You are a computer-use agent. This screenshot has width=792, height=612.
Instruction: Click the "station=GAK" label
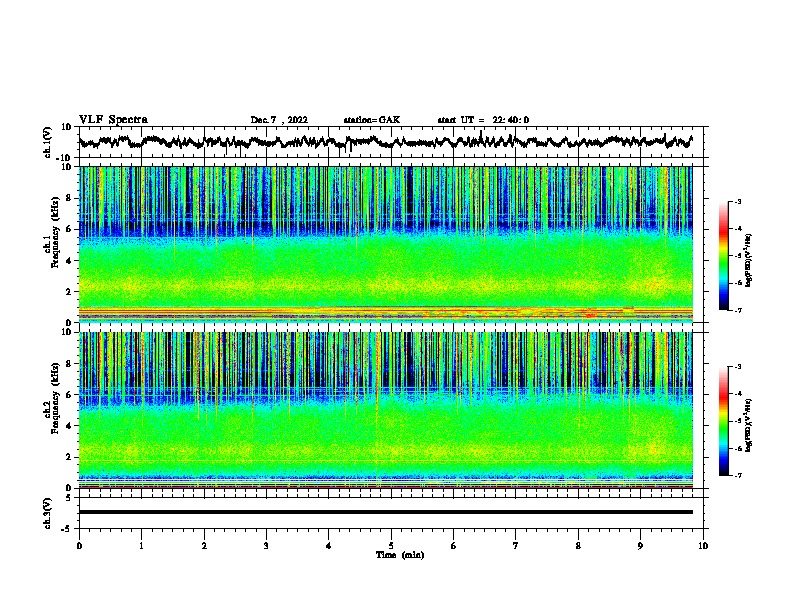372,120
